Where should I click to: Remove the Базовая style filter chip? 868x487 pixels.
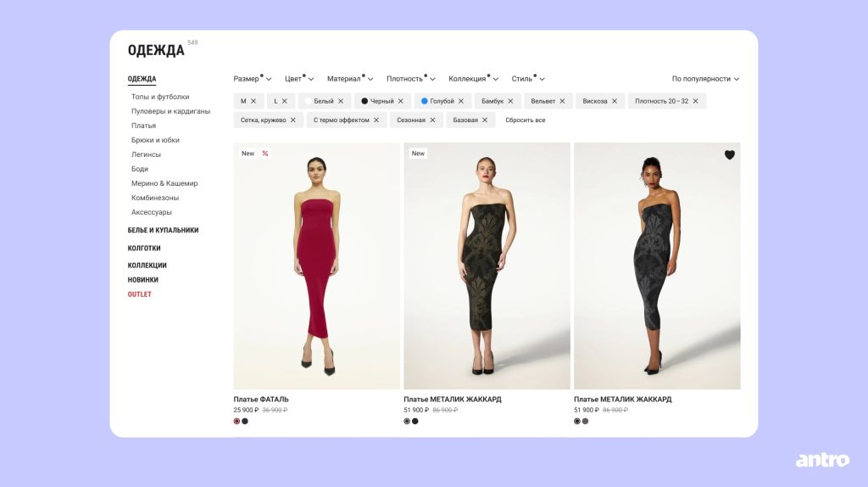(485, 120)
